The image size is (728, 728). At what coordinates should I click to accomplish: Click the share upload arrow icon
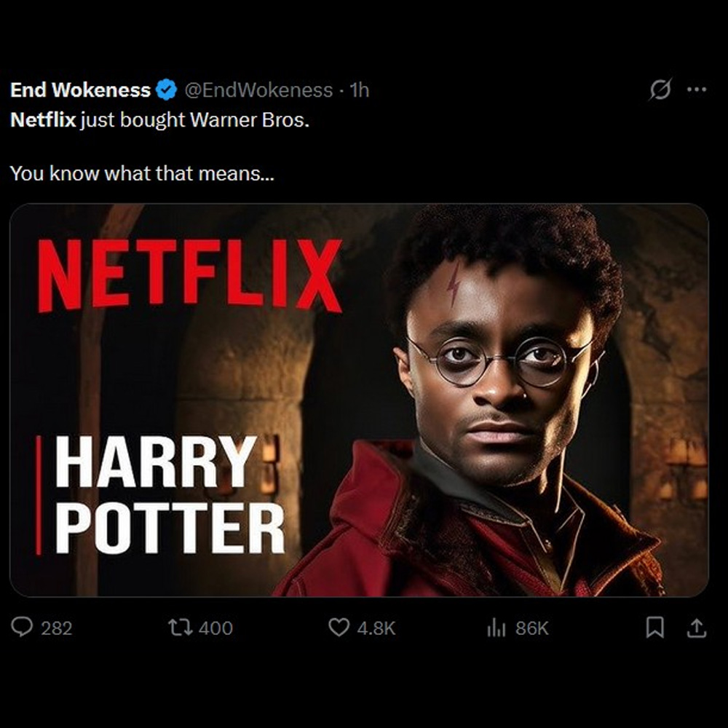point(697,627)
